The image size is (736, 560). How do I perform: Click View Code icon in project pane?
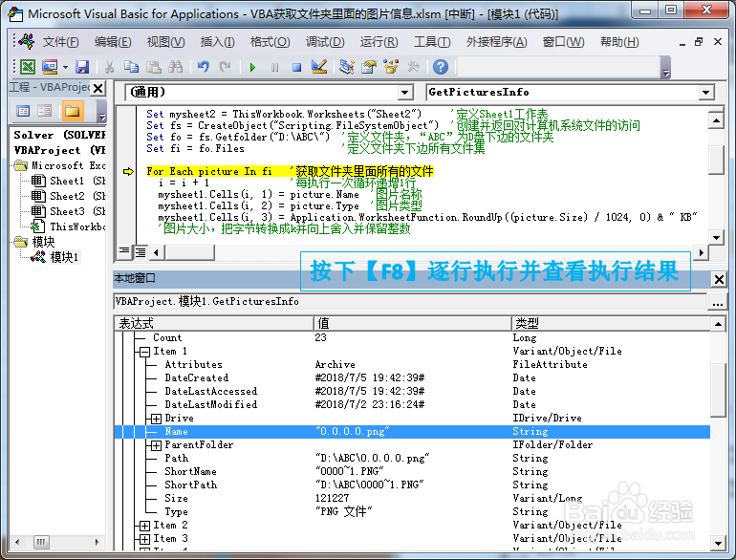(x=23, y=111)
